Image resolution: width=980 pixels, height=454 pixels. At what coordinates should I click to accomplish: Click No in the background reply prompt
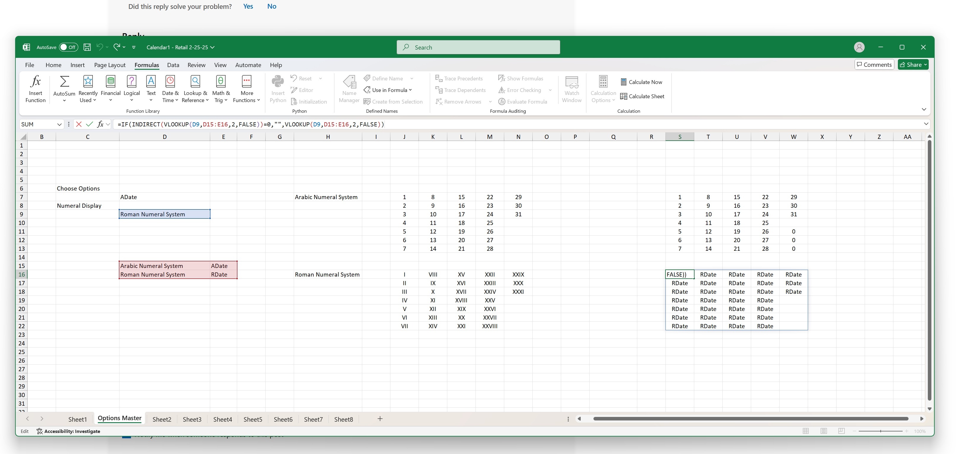coord(272,6)
